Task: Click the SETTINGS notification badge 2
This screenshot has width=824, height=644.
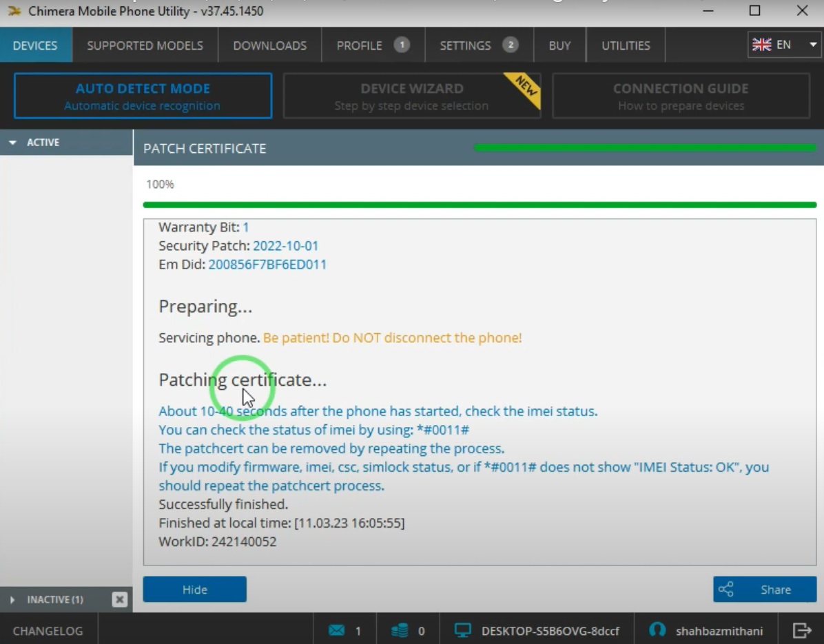Action: [x=511, y=45]
